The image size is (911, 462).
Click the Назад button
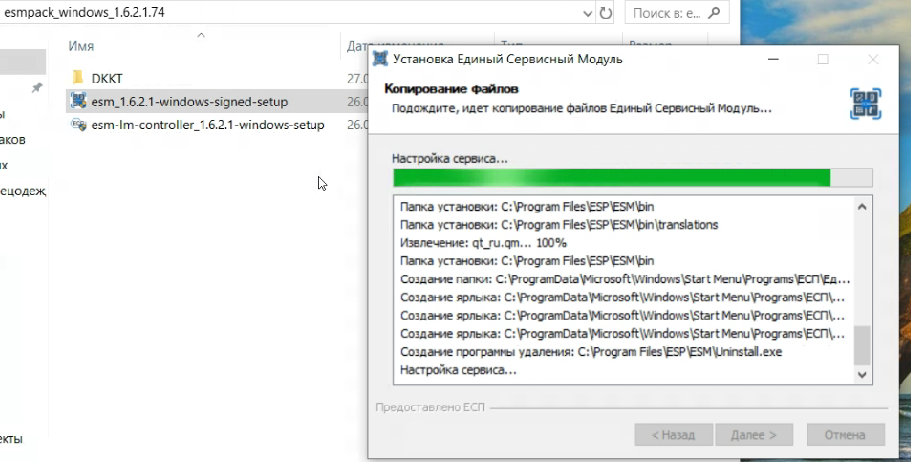click(x=673, y=435)
